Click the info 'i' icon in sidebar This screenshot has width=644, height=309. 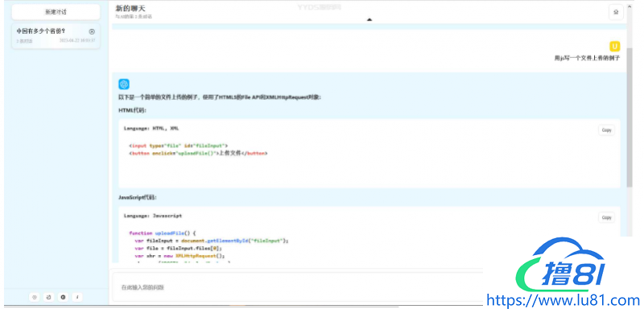click(77, 297)
